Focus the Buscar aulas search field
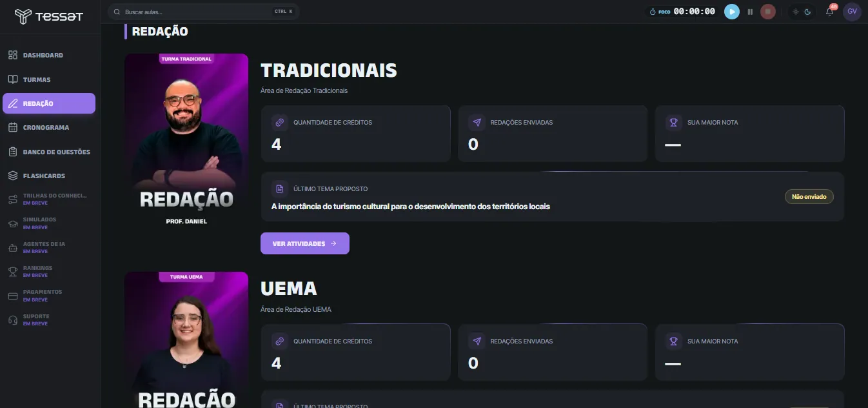Screen dimensions: 868x408 click(203, 12)
